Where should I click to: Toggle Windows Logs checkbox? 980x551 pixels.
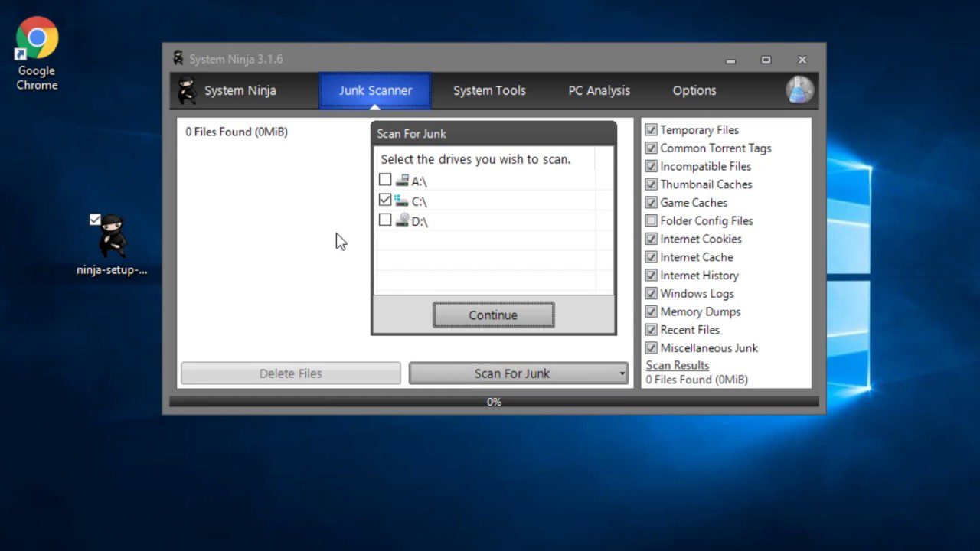[651, 293]
